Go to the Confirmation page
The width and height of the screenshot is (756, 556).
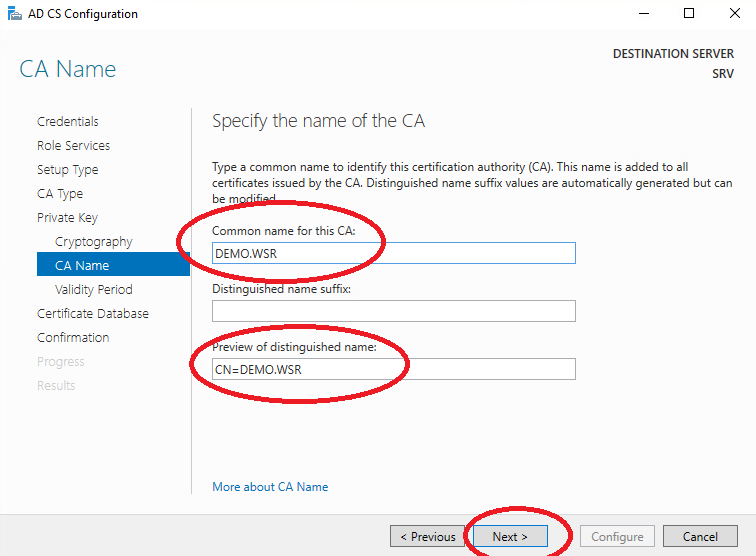[73, 338]
